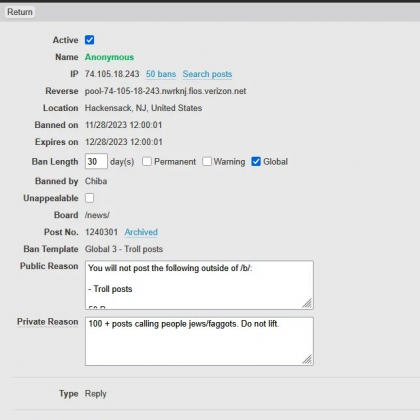
Task: Click the IP address 74.105.18.243
Action: pos(112,74)
